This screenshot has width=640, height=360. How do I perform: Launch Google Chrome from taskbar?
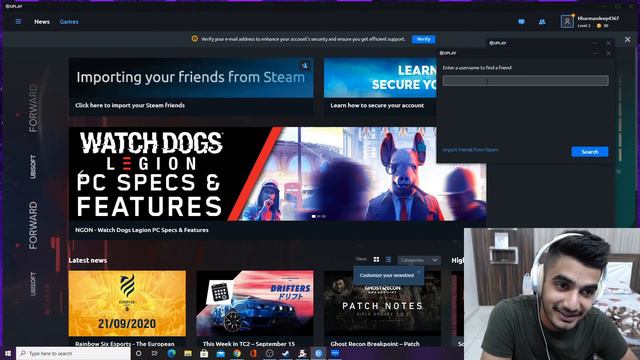point(237,353)
